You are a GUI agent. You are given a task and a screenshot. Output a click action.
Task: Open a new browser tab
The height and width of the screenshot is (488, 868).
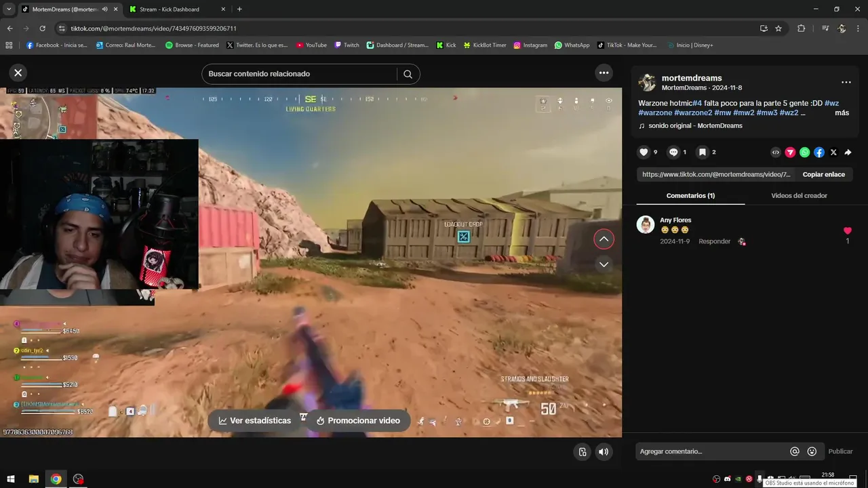tap(239, 9)
